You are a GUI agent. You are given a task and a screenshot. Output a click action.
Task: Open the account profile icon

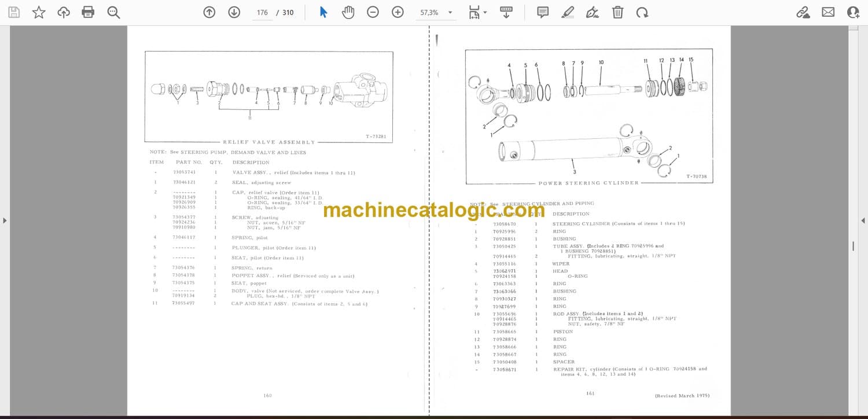(853, 12)
